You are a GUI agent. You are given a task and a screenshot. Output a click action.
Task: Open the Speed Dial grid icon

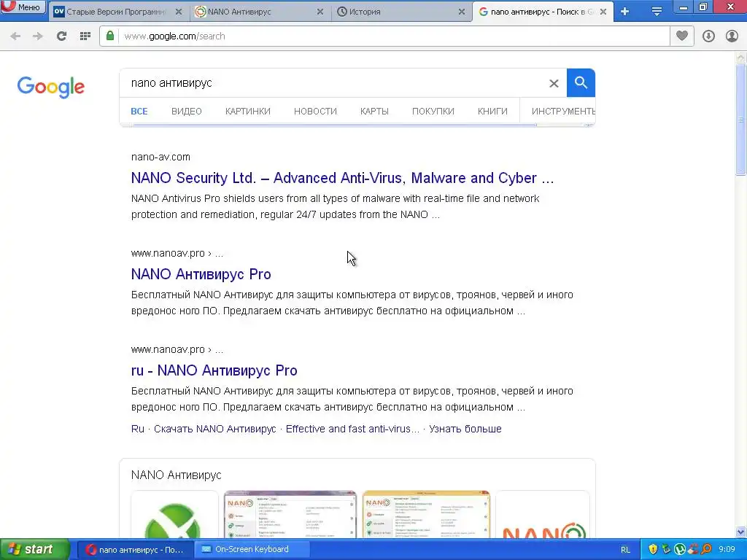85,36
